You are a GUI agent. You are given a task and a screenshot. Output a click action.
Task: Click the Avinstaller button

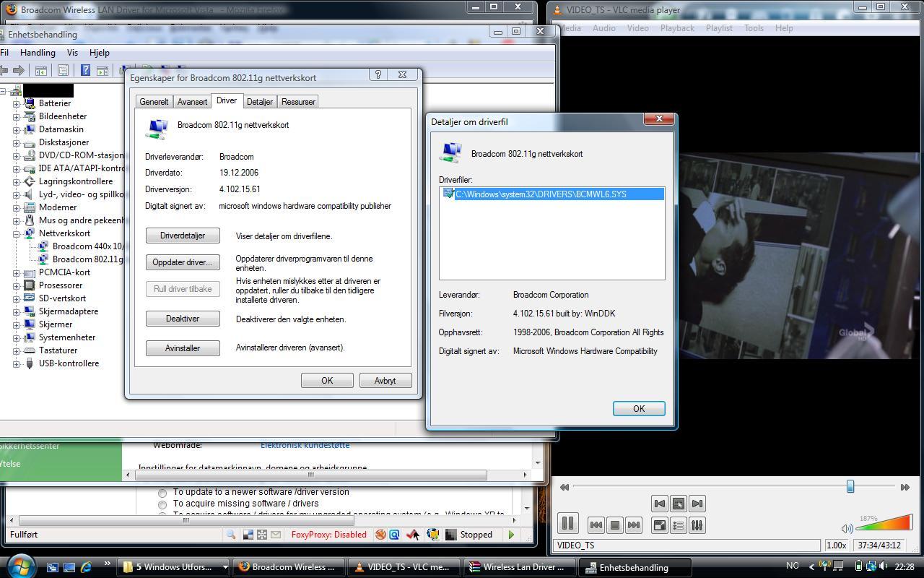tap(183, 348)
